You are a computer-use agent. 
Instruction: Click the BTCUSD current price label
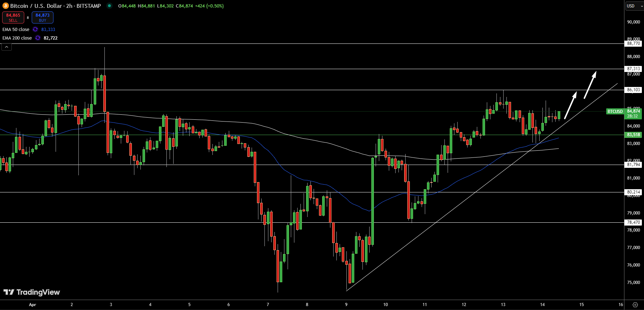click(615, 112)
